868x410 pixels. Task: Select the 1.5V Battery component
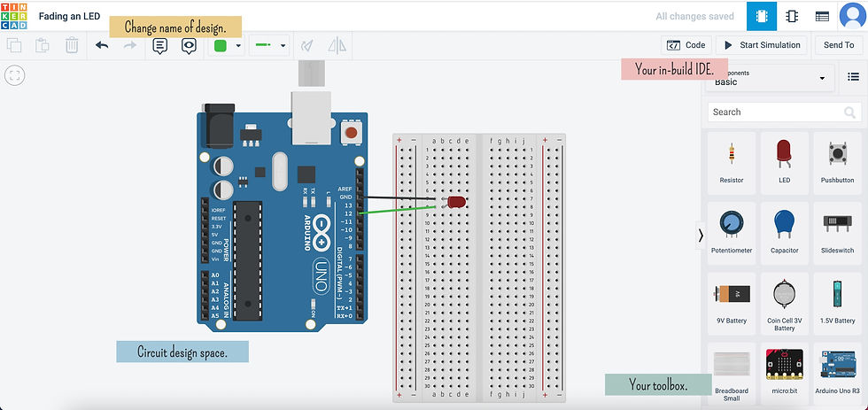click(x=838, y=303)
